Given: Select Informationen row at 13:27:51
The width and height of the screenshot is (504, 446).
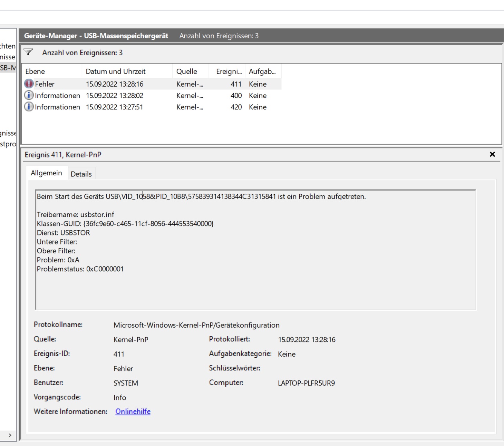Looking at the screenshot, I should click(x=152, y=107).
